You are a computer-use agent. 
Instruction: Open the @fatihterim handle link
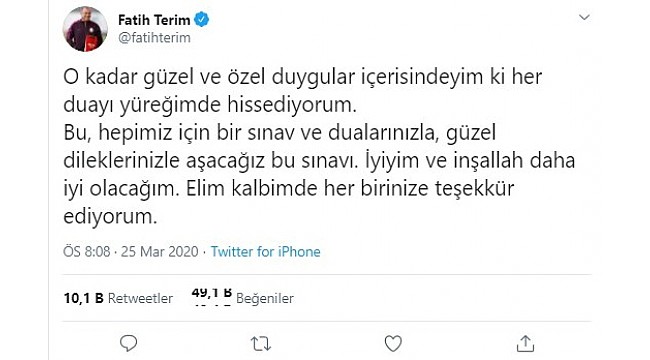155,38
